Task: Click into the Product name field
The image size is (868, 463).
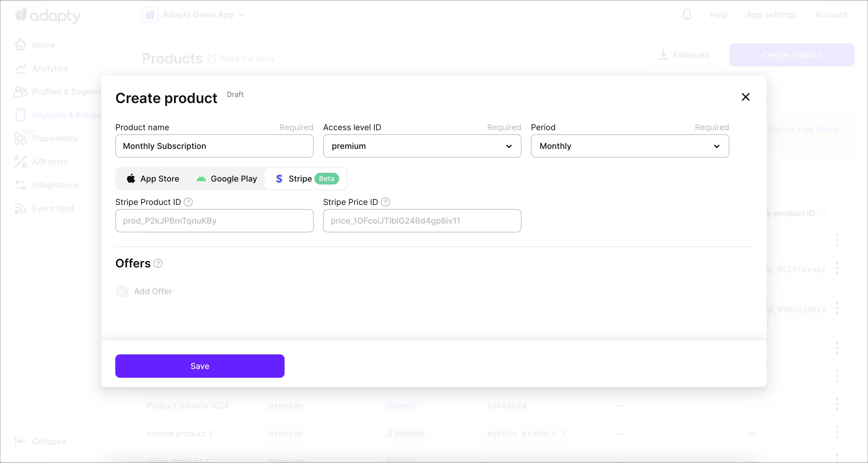Action: pyautogui.click(x=214, y=146)
